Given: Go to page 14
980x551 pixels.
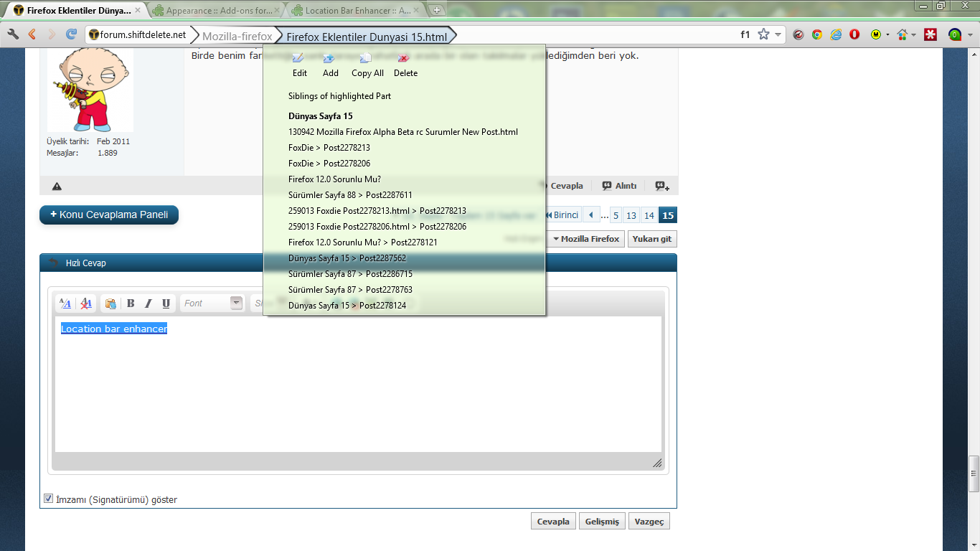Looking at the screenshot, I should pyautogui.click(x=649, y=215).
